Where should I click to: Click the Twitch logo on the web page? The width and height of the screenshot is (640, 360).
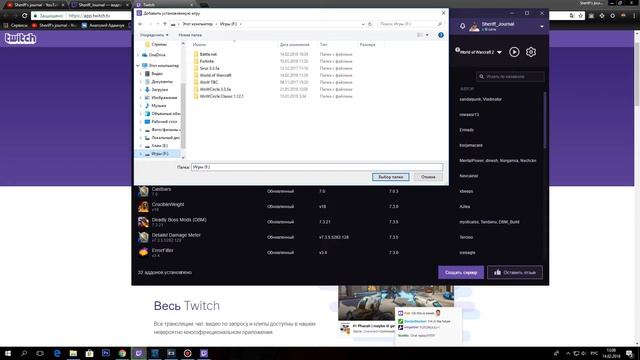coord(20,38)
